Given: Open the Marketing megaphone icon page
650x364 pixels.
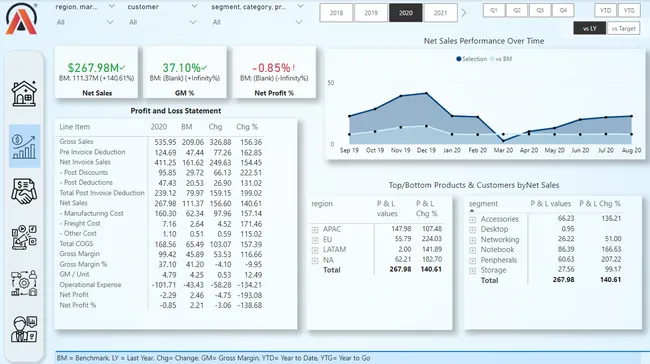Looking at the screenshot, I should 24,238.
